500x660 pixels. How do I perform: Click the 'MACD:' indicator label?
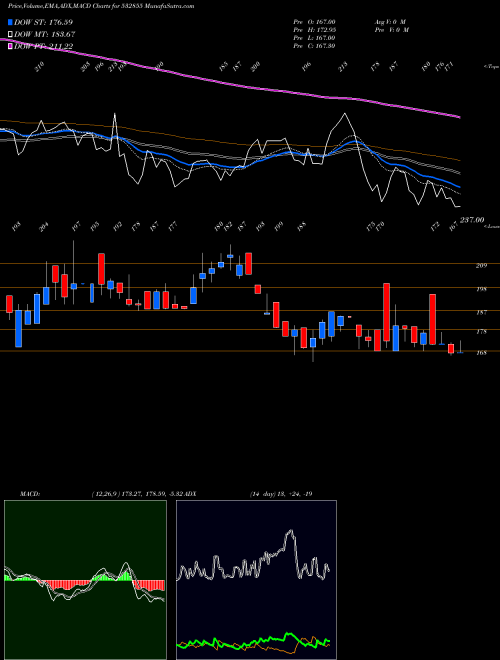click(29, 494)
